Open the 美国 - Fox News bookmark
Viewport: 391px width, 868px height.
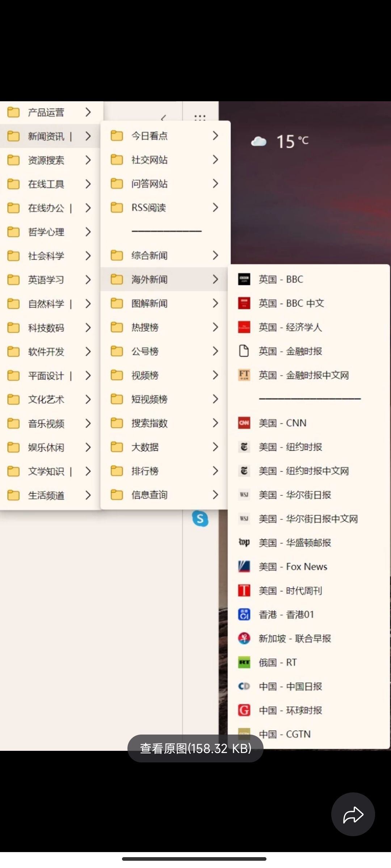(x=308, y=566)
